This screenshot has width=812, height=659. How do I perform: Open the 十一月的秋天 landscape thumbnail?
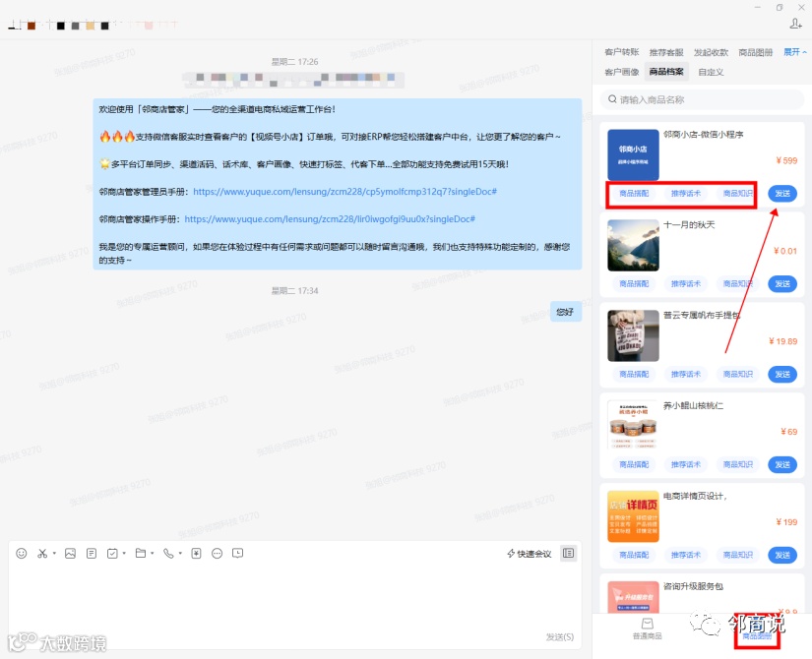tap(633, 245)
